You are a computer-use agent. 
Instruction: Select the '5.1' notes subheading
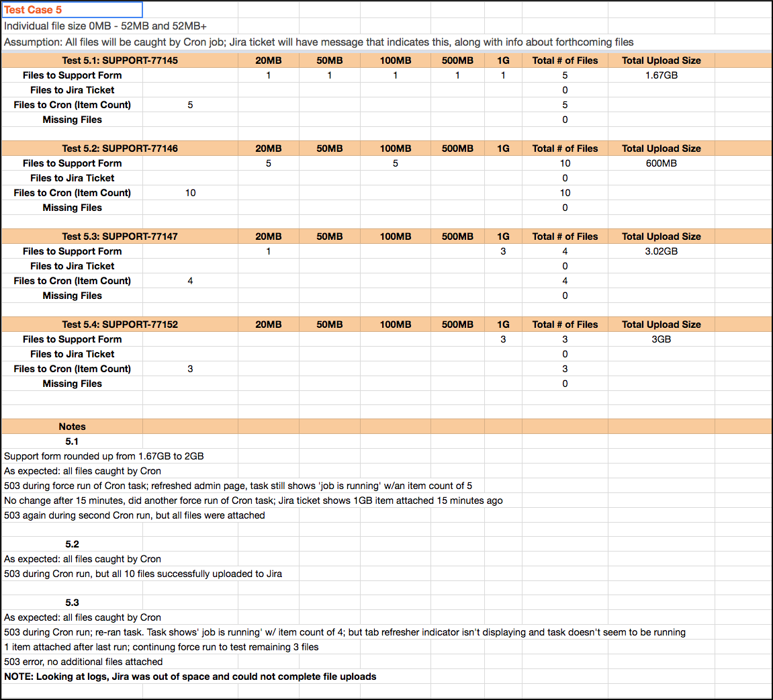point(72,441)
